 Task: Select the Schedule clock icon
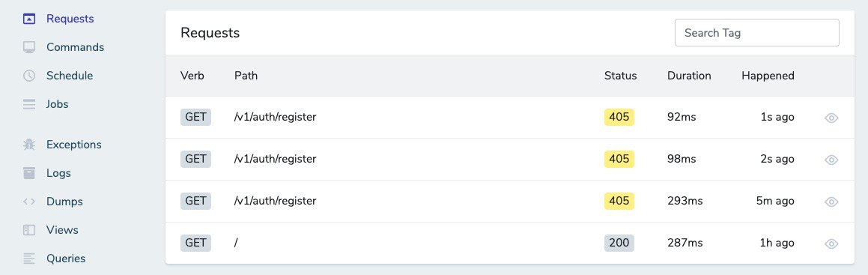pyautogui.click(x=29, y=76)
